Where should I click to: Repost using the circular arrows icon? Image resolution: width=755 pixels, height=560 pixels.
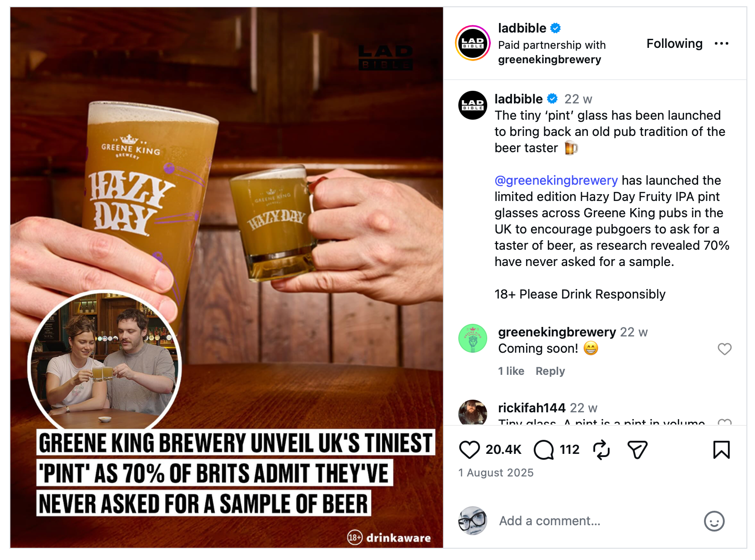(601, 450)
